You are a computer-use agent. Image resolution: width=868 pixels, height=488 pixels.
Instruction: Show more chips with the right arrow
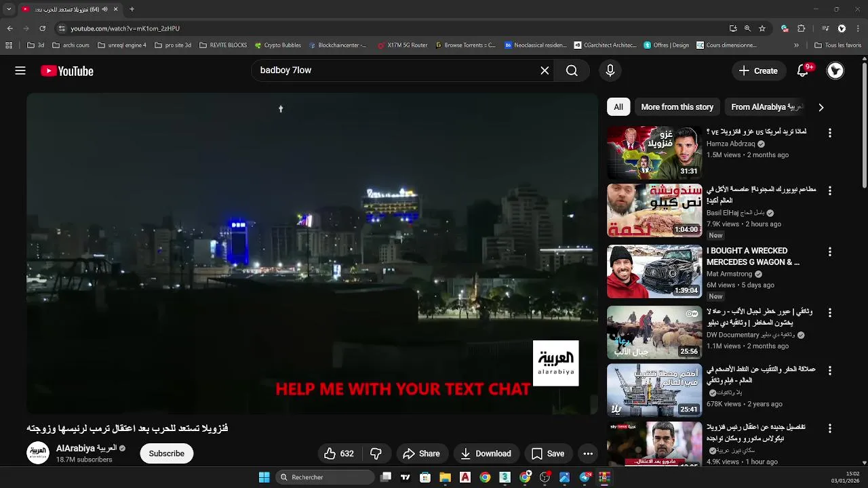[821, 107]
